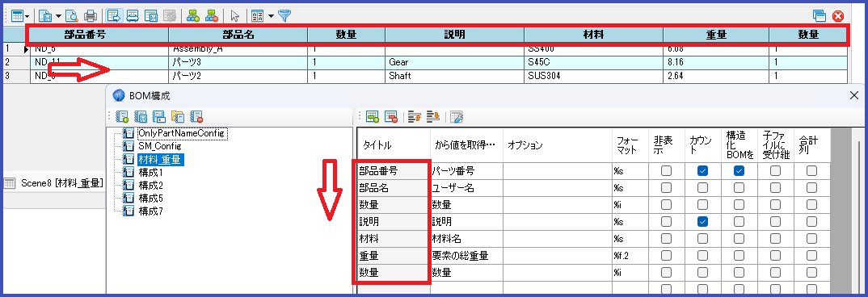Click move row up icon
This screenshot has width=868, height=297.
[414, 116]
